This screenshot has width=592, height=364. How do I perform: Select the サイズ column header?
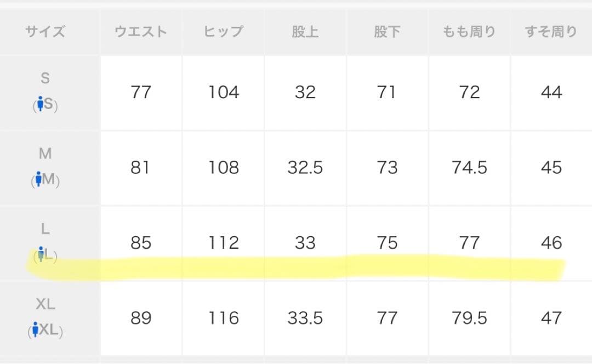pos(45,32)
